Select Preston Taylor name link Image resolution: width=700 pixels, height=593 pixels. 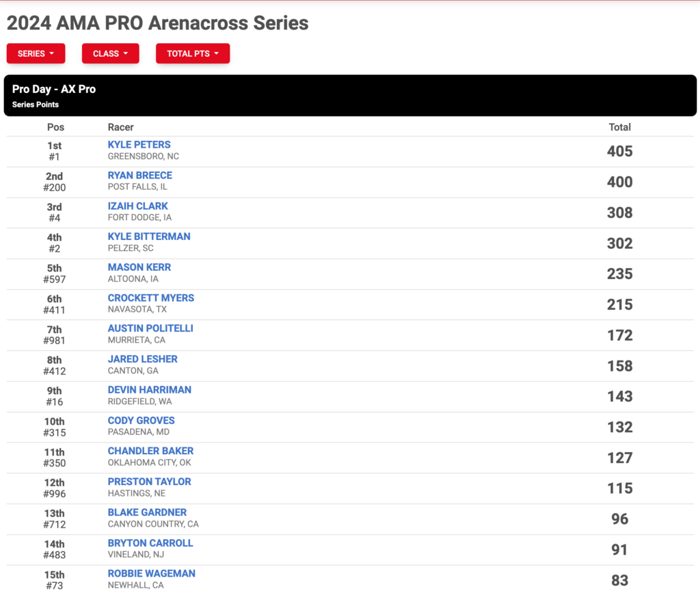coord(149,482)
